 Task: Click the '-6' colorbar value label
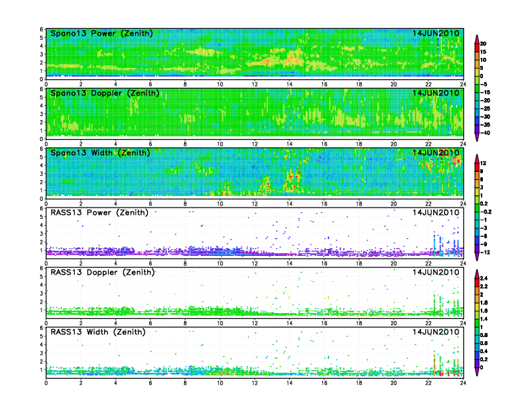(x=484, y=236)
